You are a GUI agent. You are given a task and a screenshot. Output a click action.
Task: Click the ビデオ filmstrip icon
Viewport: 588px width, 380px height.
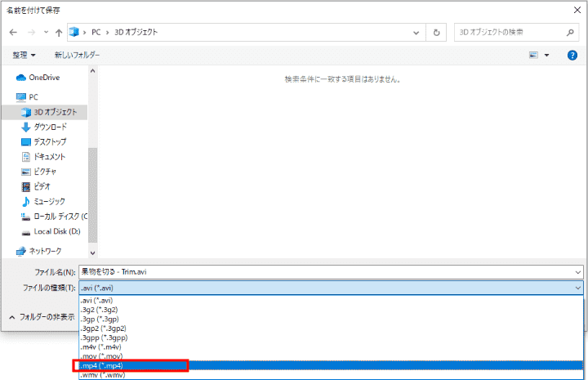coord(26,187)
